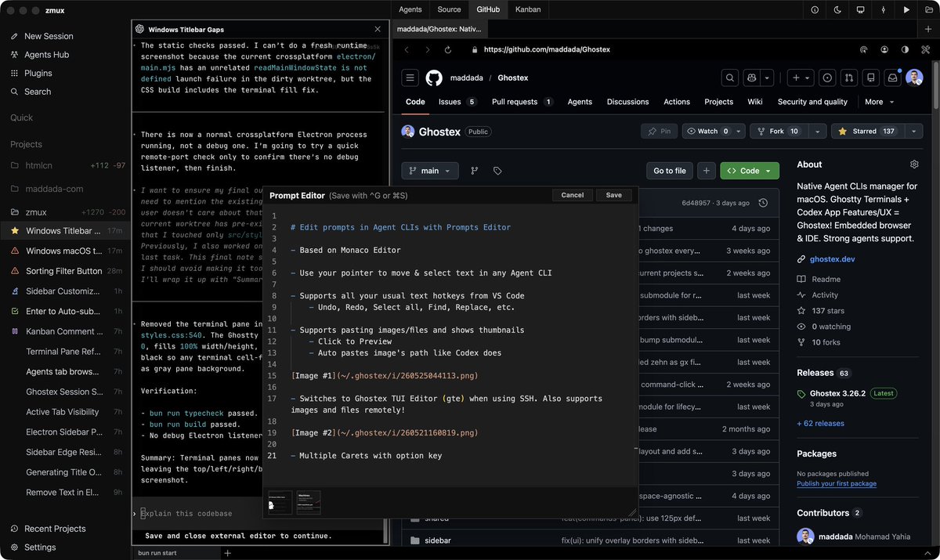Open the Pull requests repo tab
Viewport: 940px width, 560px height.
coord(522,102)
